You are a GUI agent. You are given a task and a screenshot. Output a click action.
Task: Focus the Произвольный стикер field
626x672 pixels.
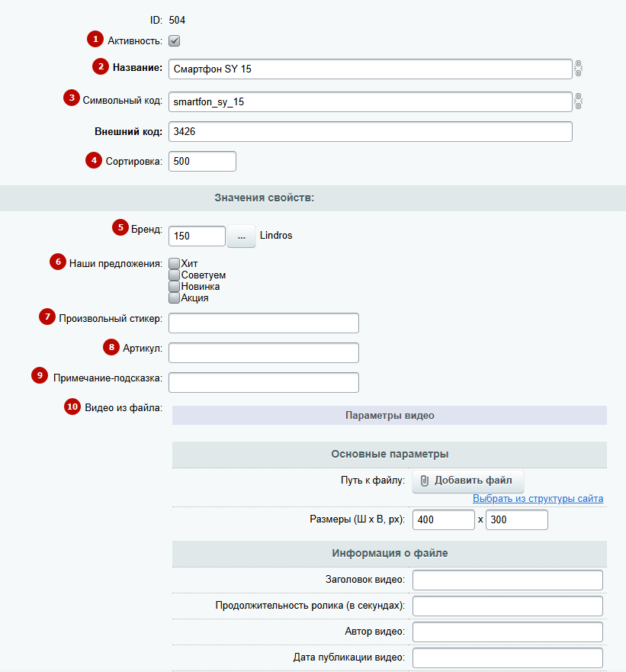point(264,323)
